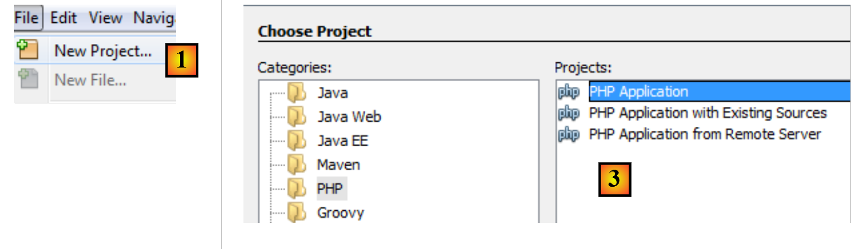The image size is (868, 249).
Task: Choose New Project... from File menu
Action: (103, 51)
